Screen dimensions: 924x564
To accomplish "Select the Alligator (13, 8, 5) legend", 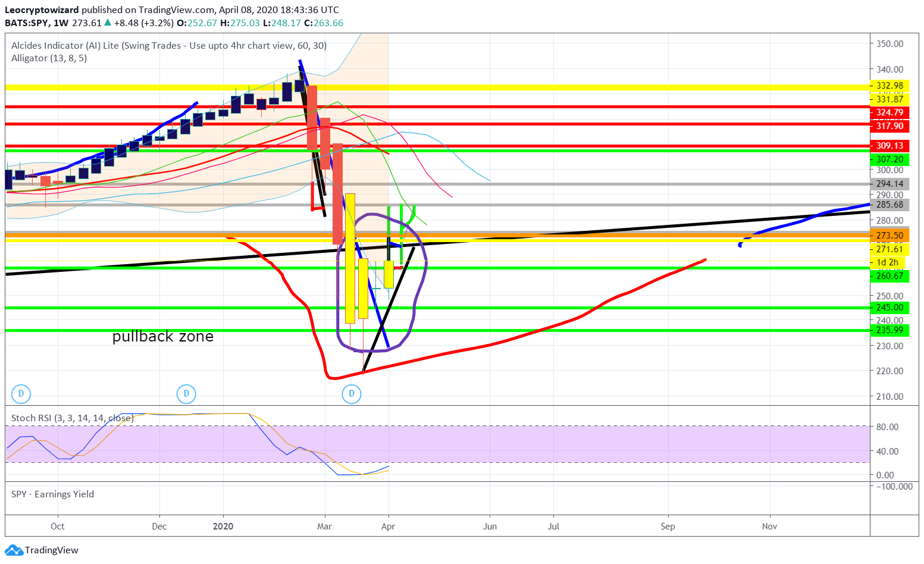I will point(49,58).
